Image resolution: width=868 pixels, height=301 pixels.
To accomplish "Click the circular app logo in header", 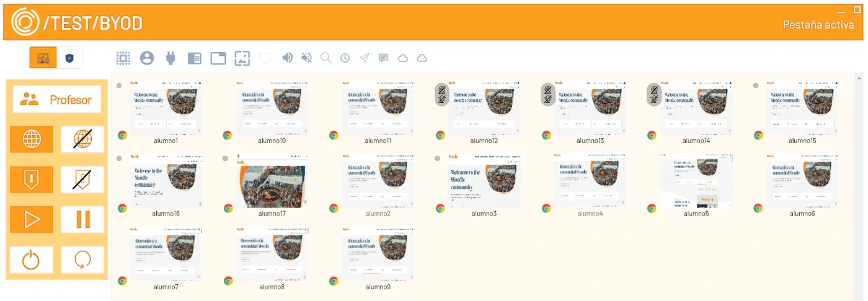I will click(25, 22).
